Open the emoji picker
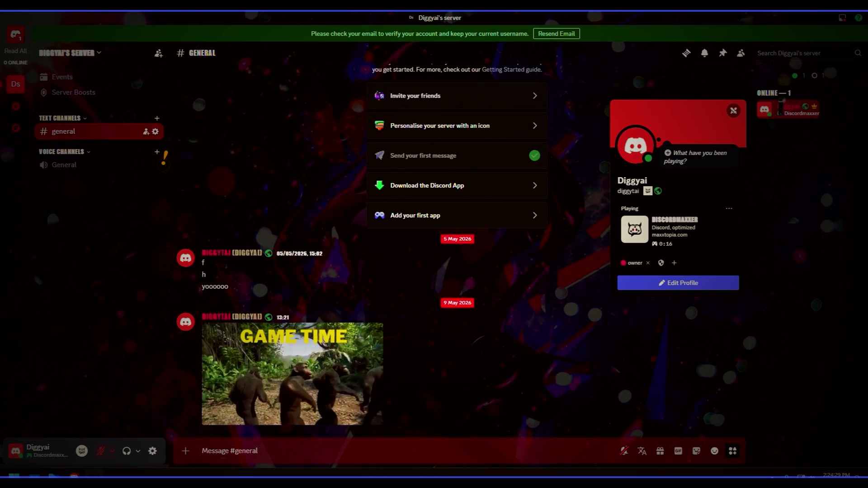This screenshot has width=868, height=488. click(714, 451)
